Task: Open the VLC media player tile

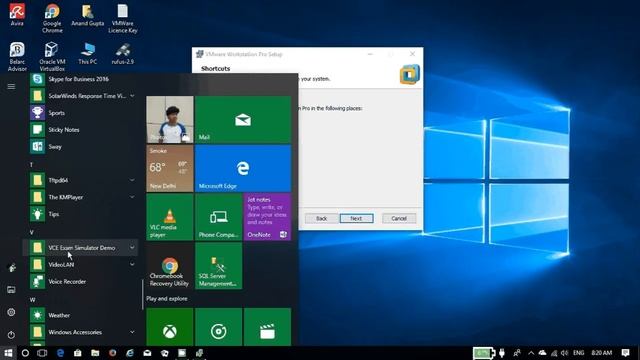Action: pyautogui.click(x=170, y=217)
